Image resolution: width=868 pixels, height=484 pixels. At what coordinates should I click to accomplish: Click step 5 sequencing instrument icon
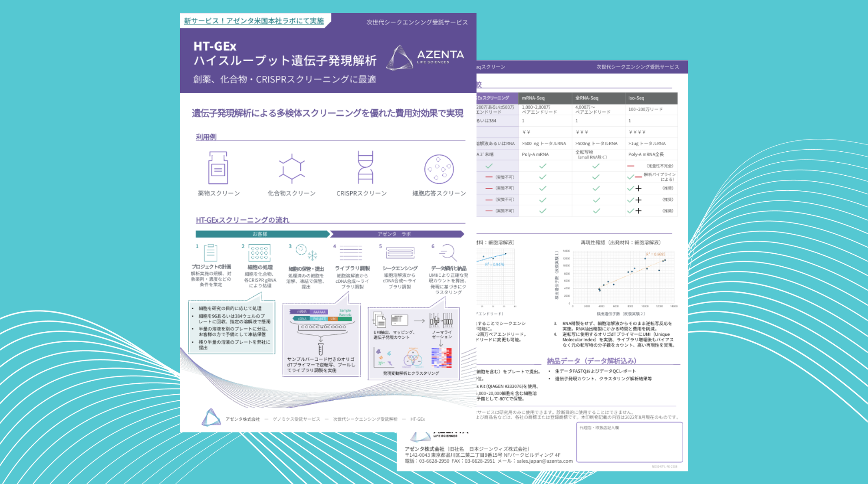click(400, 253)
